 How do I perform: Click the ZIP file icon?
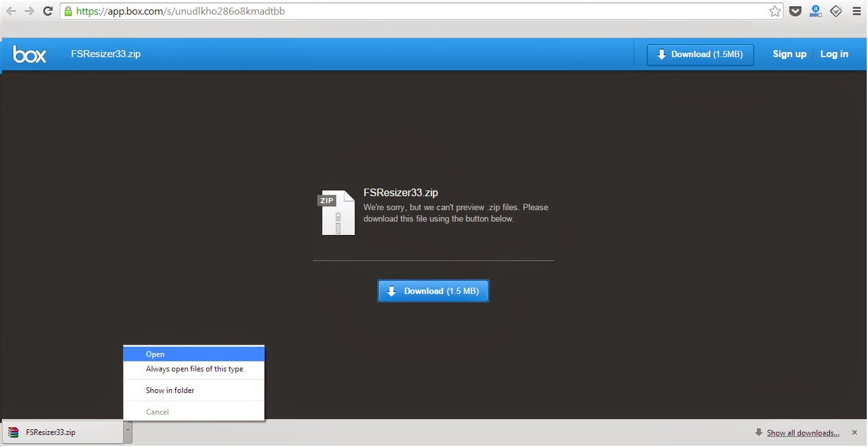(337, 213)
